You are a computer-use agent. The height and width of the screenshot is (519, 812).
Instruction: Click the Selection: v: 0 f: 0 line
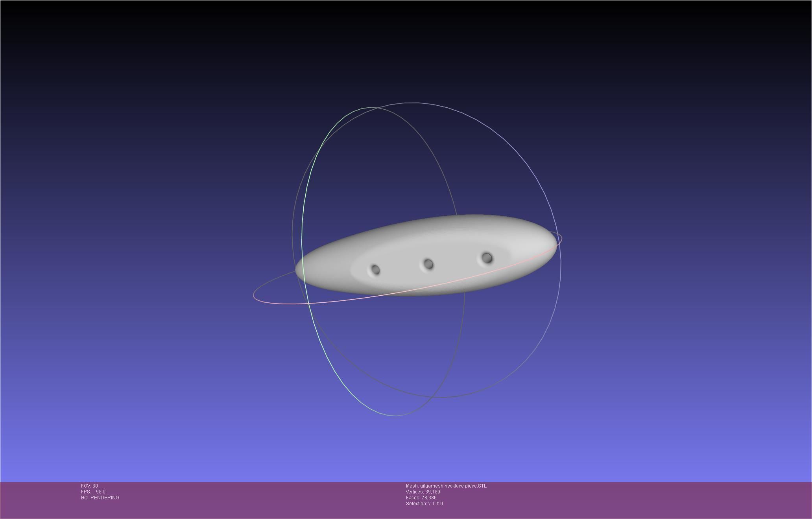tap(424, 504)
